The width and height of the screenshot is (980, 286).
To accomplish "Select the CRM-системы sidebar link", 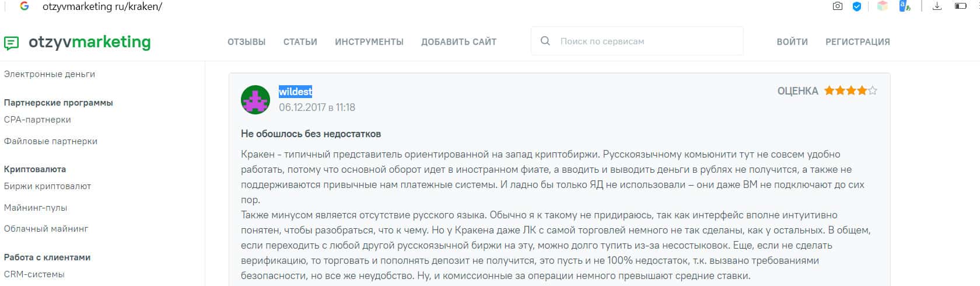I will pyautogui.click(x=34, y=274).
